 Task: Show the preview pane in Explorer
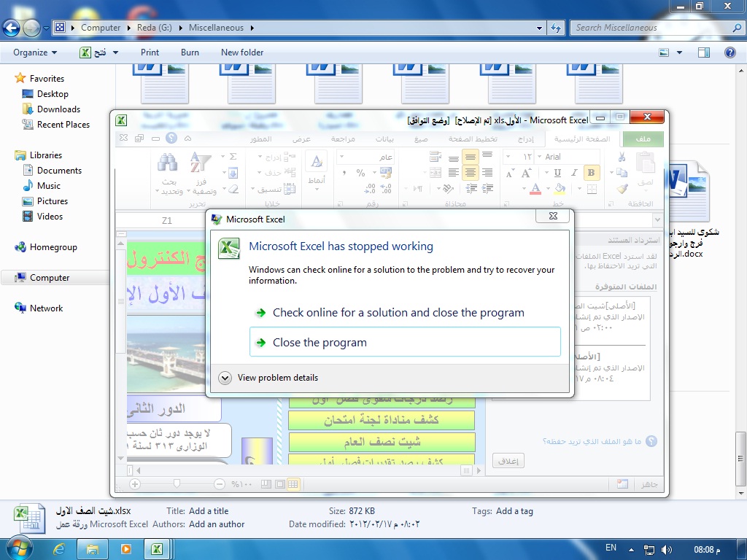[x=704, y=52]
